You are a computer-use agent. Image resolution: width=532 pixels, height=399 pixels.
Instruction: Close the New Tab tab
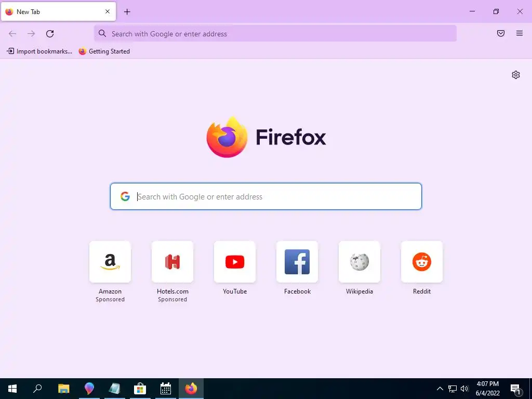[x=108, y=11]
